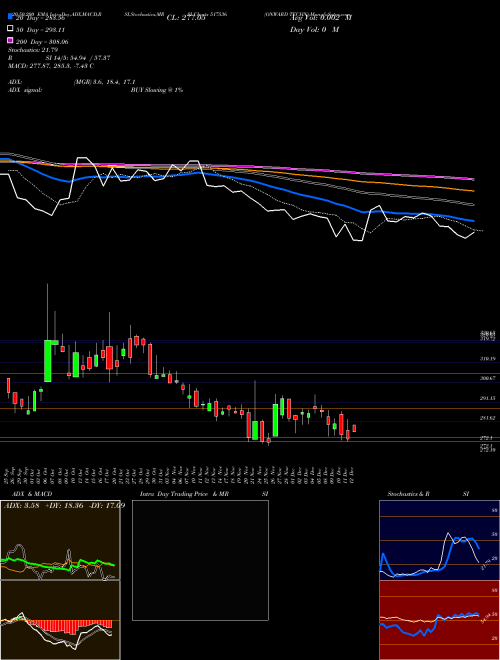Open the red RSI chart panel
The width and height of the screenshot is (500, 660).
click(x=439, y=620)
